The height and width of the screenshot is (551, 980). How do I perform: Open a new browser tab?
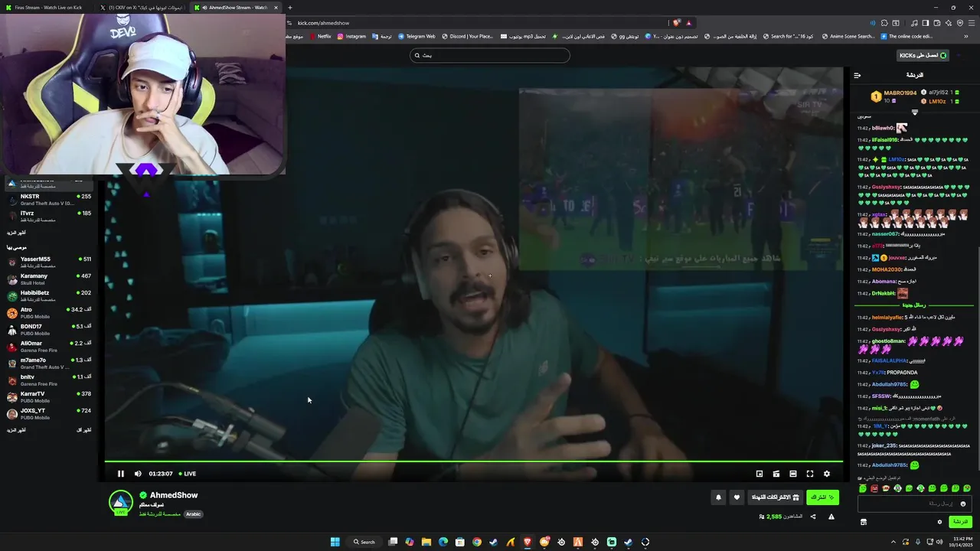click(x=289, y=8)
